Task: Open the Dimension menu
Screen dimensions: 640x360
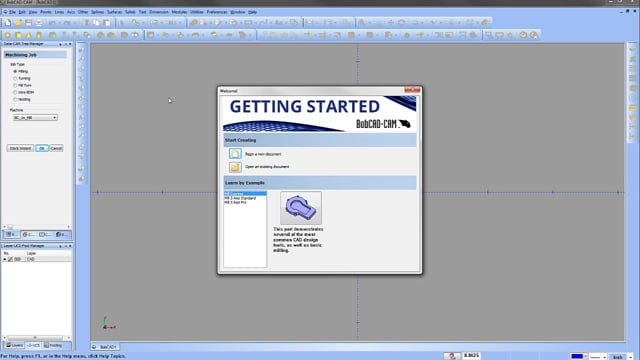Action: point(159,12)
